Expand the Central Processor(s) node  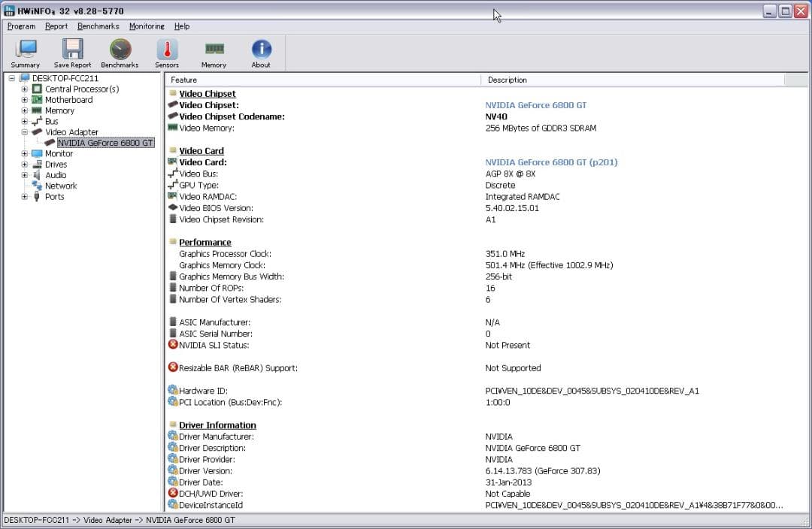pyautogui.click(x=25, y=89)
